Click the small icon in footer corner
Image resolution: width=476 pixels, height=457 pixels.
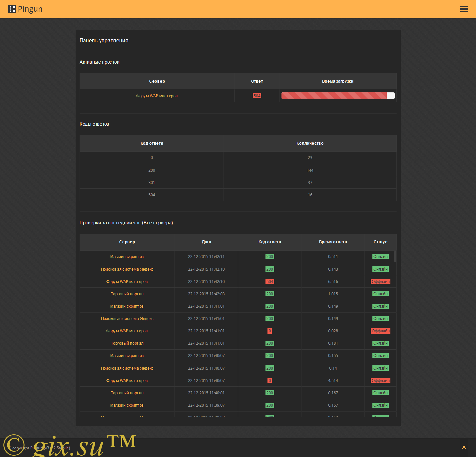point(464,448)
